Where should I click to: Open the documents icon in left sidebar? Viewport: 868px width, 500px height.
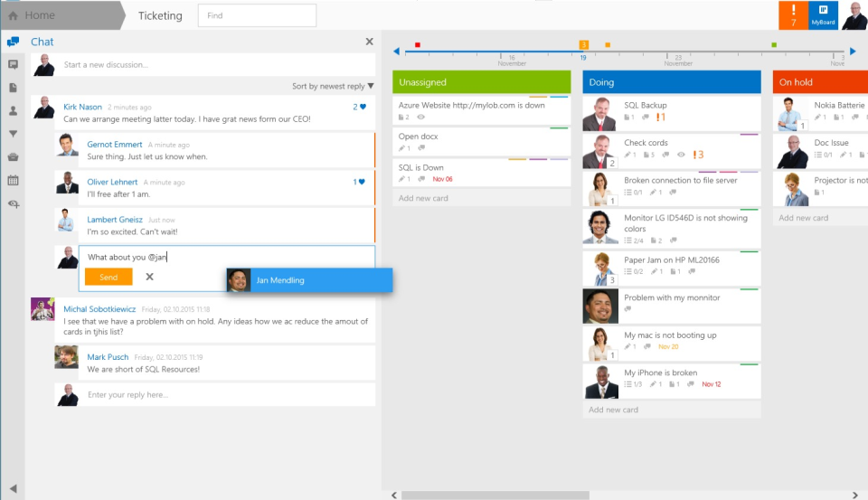tap(13, 88)
